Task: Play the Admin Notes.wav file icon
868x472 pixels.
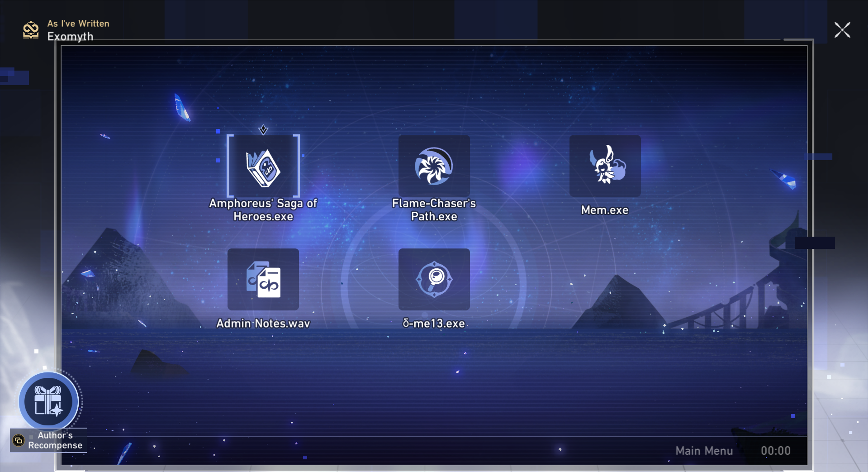Action: point(263,279)
